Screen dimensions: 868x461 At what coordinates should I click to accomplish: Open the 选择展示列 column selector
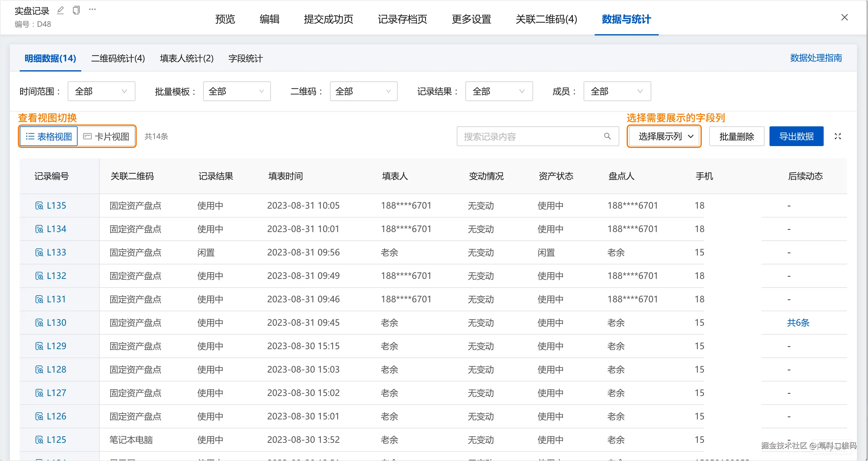[664, 136]
